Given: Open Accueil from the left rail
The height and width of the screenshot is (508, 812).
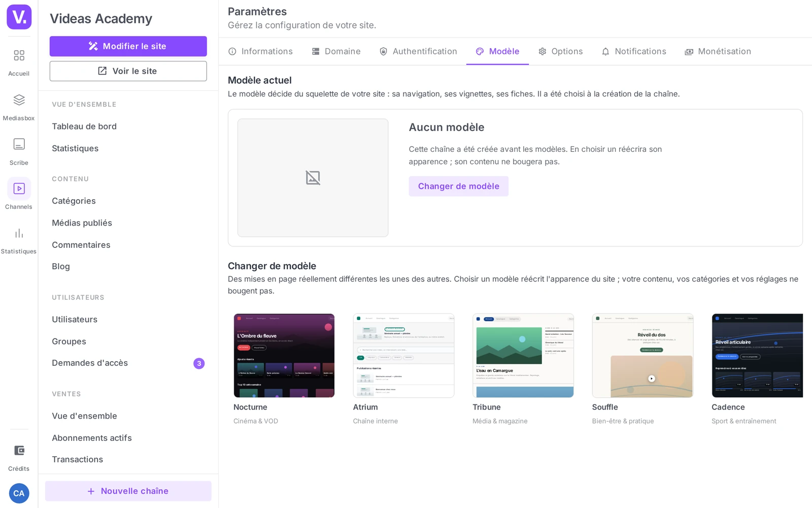Looking at the screenshot, I should click(19, 62).
